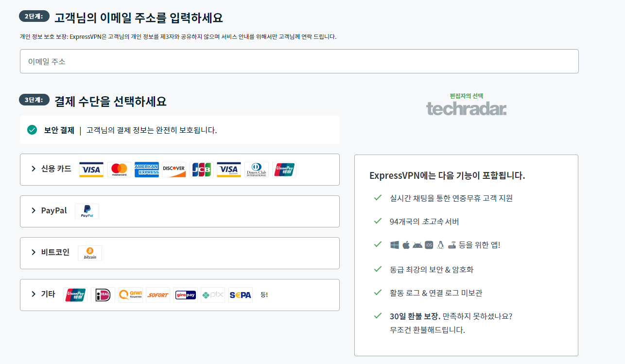Click the Linux penguin icon
Viewport: 625px width, 364px height.
[440, 245]
